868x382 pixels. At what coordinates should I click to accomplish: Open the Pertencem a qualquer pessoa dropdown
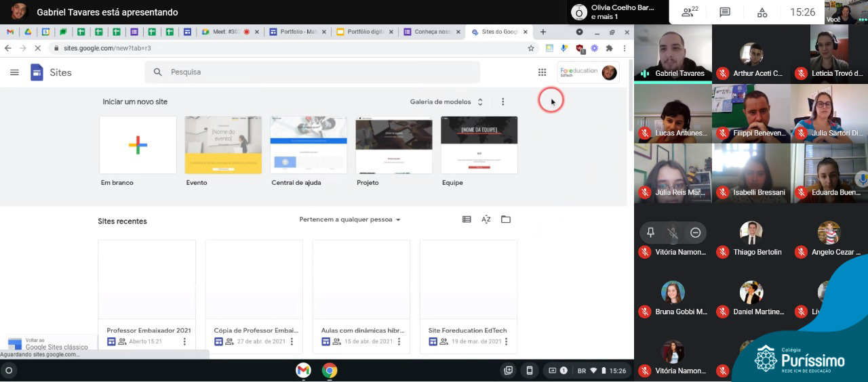pos(350,219)
